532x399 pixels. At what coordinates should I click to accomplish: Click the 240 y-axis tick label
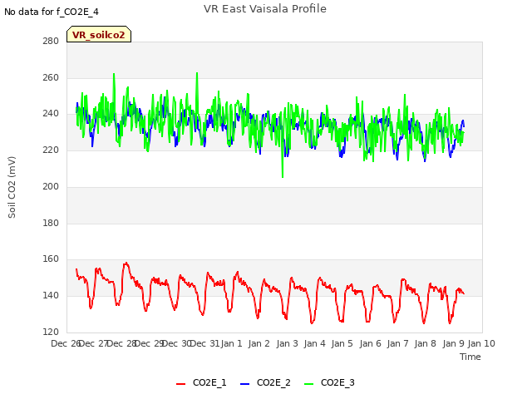(51, 114)
